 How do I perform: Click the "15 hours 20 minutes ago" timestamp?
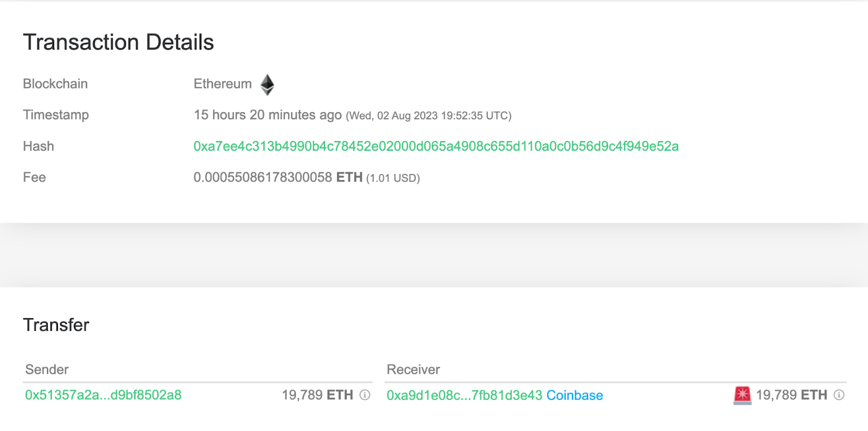[x=267, y=115]
